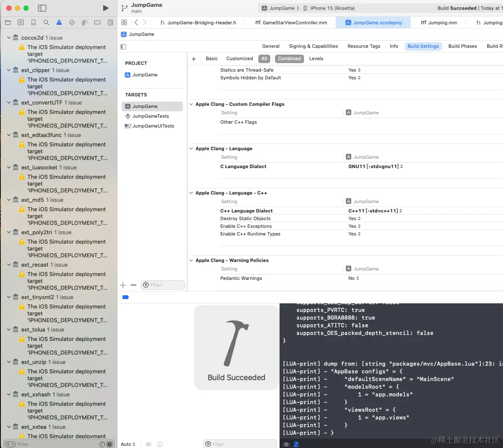Go back with the left chevron

[136, 23]
